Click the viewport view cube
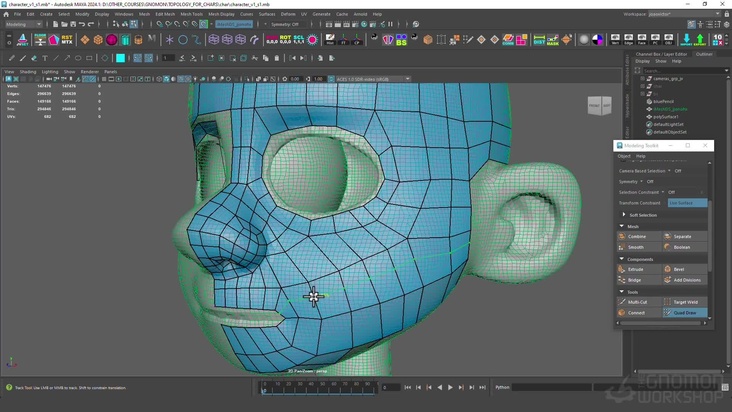This screenshot has height=412, width=732. click(x=599, y=105)
